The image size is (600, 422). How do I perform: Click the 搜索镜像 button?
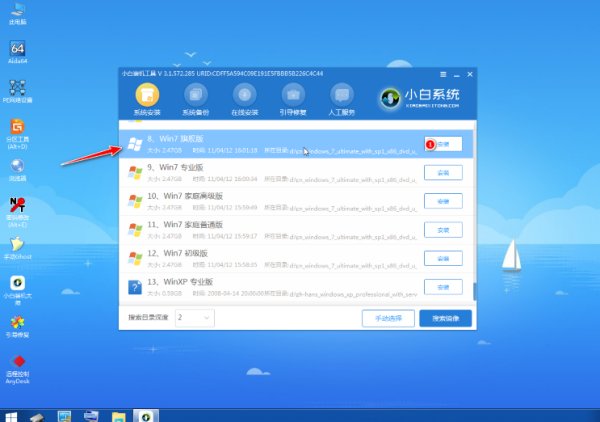tap(445, 318)
